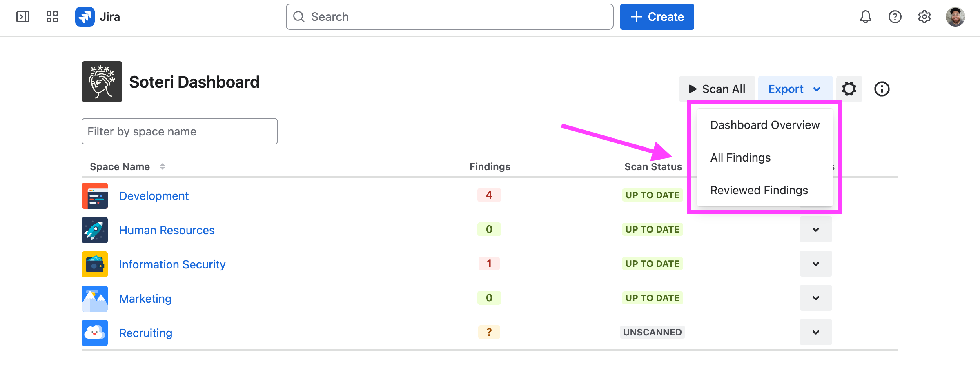Screen dimensions: 980x368
Task: Click the Development space icon
Action: pyautogui.click(x=95, y=196)
